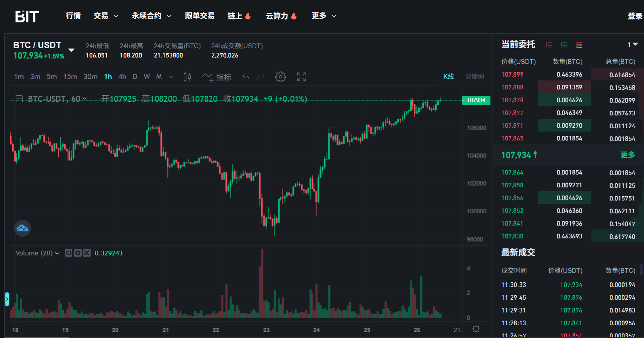The image size is (644, 338).
Task: Open Volume indicator settings gear
Action: (77, 253)
